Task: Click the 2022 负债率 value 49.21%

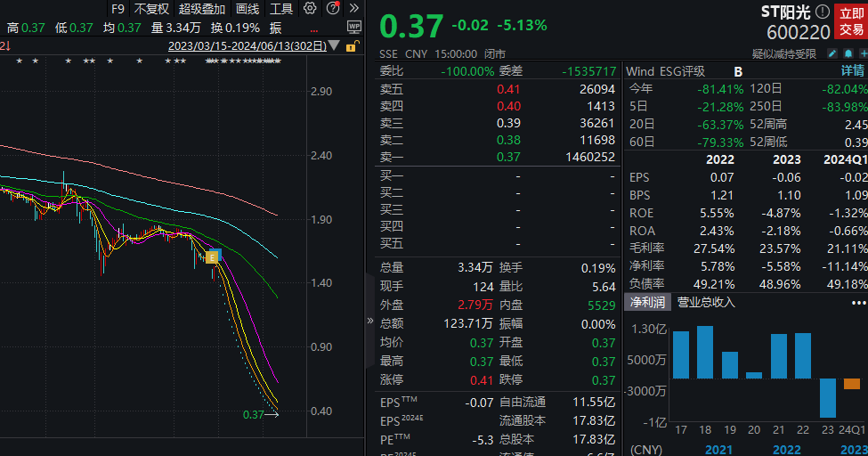Action: (x=714, y=284)
